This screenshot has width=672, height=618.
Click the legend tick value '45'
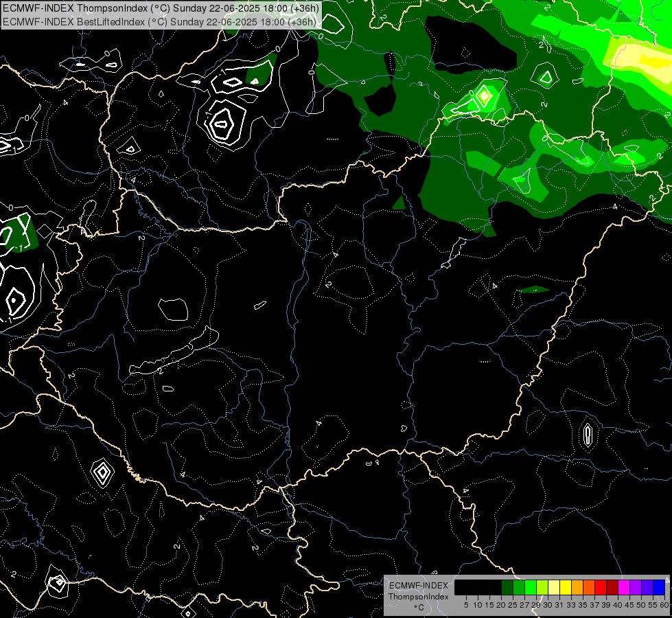point(629,605)
